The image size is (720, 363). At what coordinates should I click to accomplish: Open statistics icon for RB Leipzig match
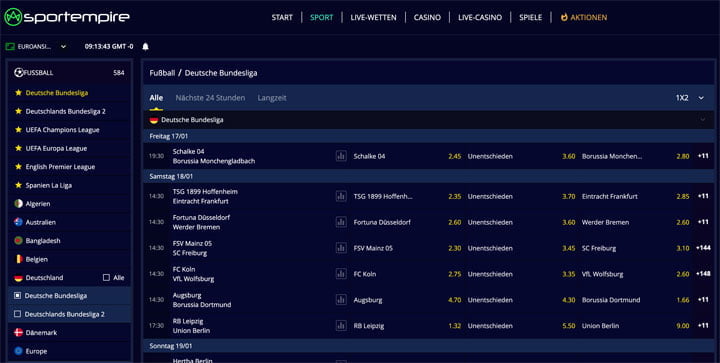341,326
